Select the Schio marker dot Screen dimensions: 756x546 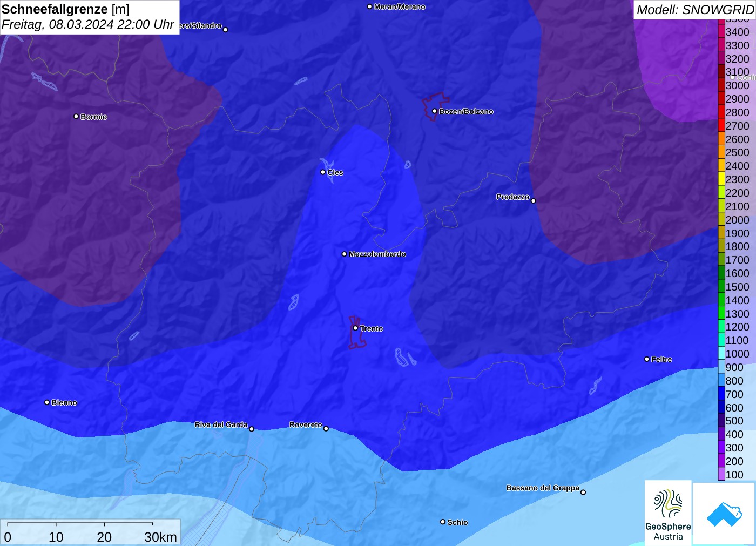tap(443, 522)
